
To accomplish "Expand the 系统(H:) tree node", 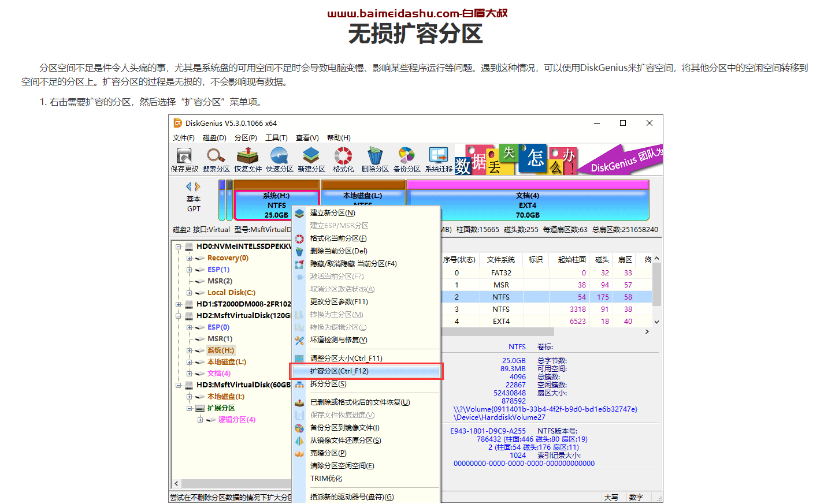I will (189, 350).
